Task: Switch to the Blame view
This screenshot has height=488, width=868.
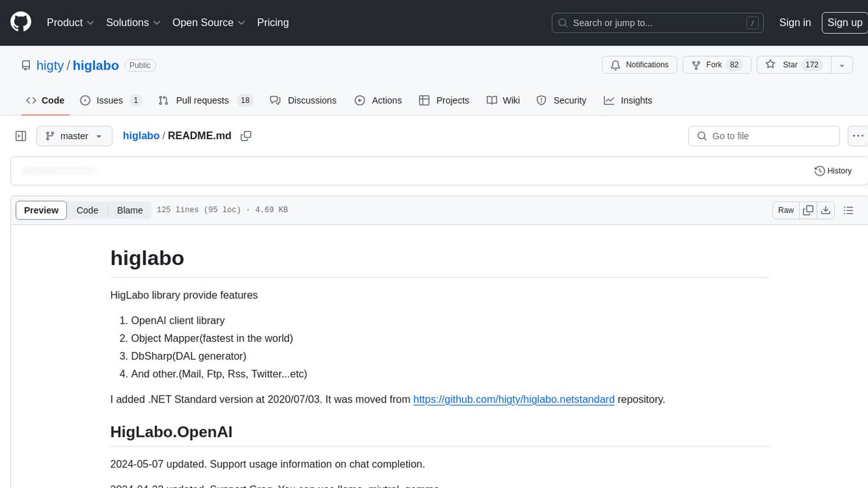Action: [130, 210]
